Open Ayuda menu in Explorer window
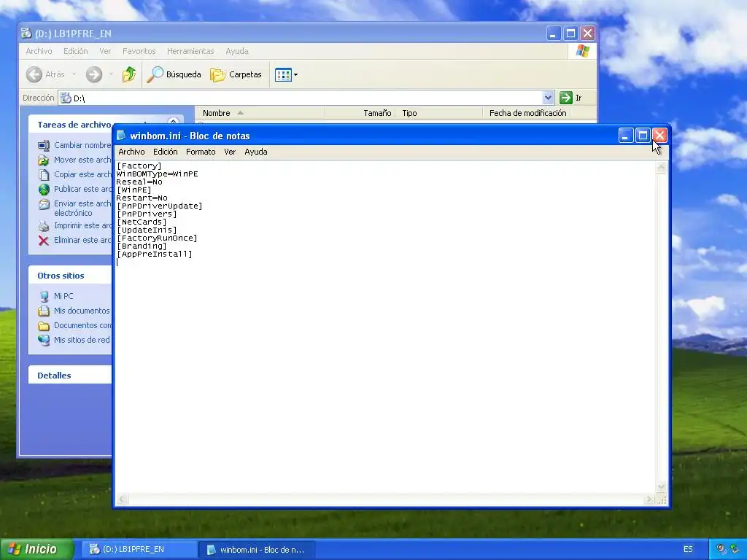 click(x=237, y=51)
